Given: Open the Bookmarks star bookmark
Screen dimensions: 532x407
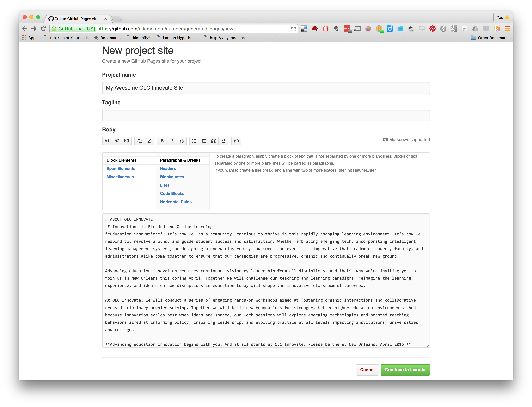Looking at the screenshot, I should pos(107,38).
